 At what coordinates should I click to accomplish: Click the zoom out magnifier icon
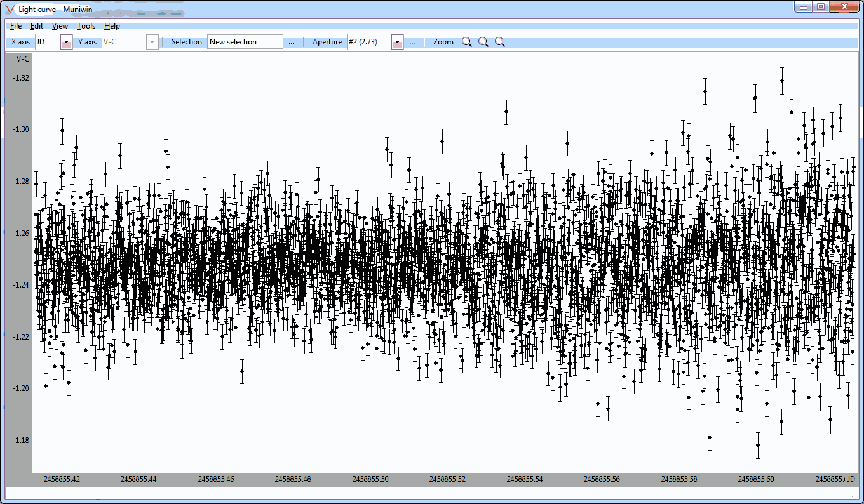[x=483, y=42]
